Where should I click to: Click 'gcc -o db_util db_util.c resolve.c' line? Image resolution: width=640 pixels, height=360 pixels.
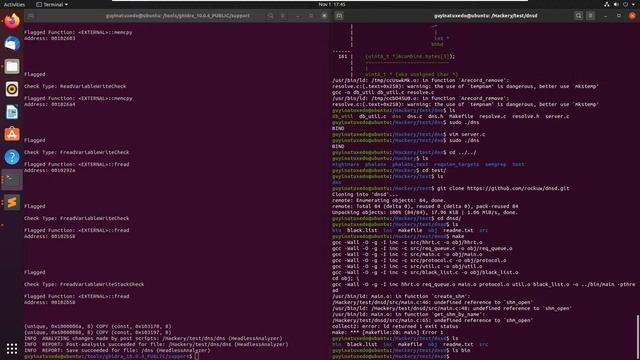(383, 93)
